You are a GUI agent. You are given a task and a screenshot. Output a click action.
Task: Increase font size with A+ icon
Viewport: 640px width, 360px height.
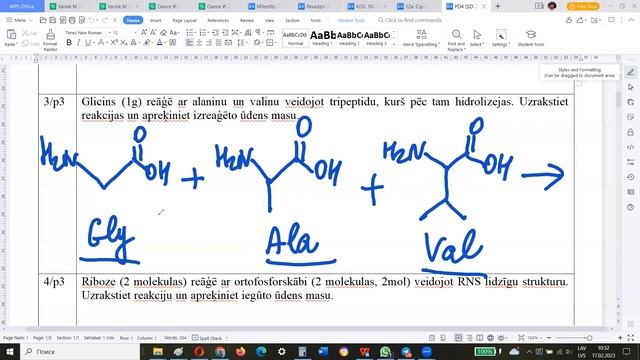pyautogui.click(x=144, y=32)
